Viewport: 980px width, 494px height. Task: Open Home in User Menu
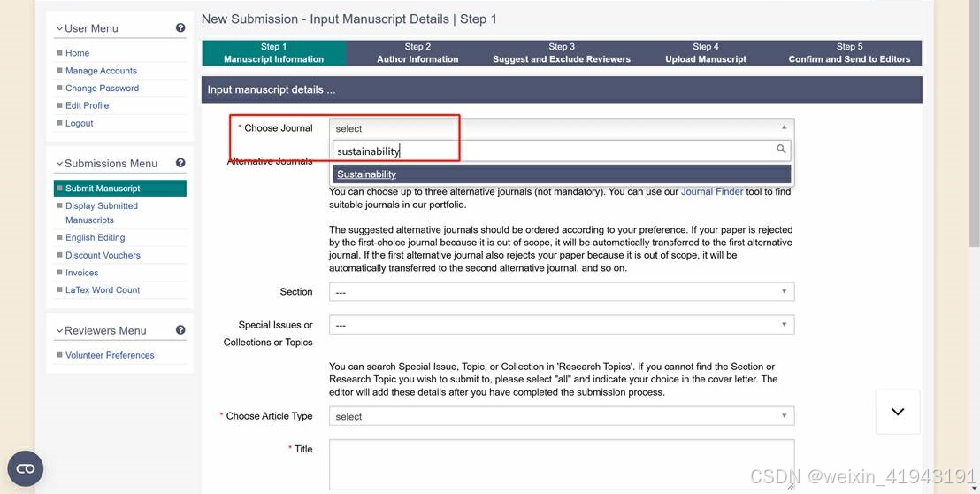click(78, 53)
